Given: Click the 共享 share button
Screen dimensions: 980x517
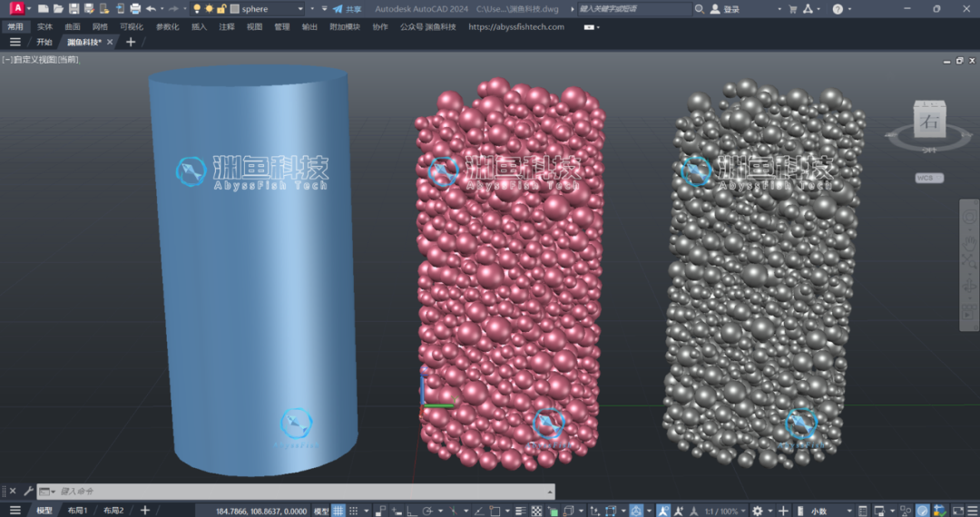Looking at the screenshot, I should tap(347, 9).
